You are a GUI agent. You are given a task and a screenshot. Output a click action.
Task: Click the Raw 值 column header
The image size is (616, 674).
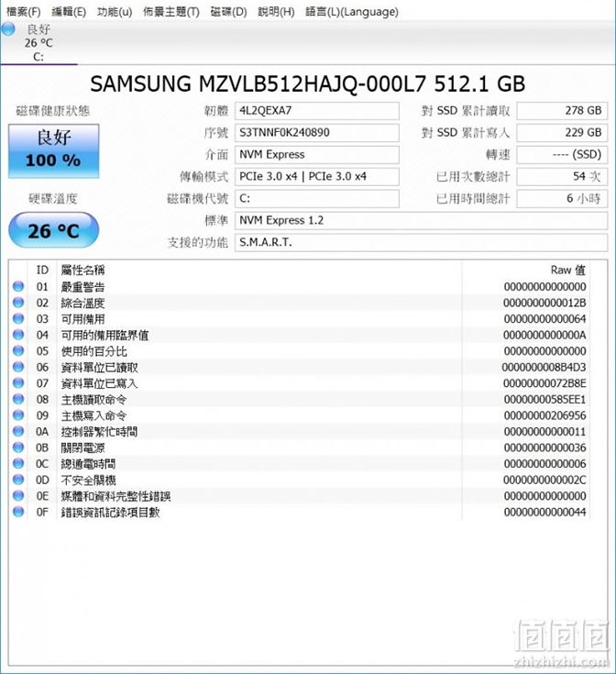(568, 270)
